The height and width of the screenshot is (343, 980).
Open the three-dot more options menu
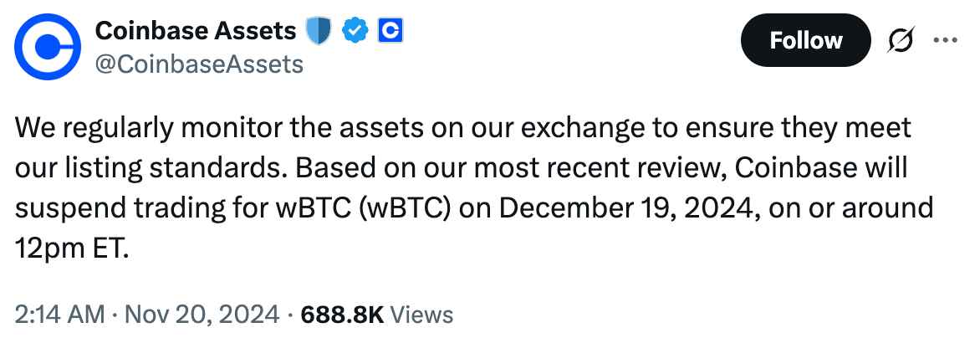945,40
